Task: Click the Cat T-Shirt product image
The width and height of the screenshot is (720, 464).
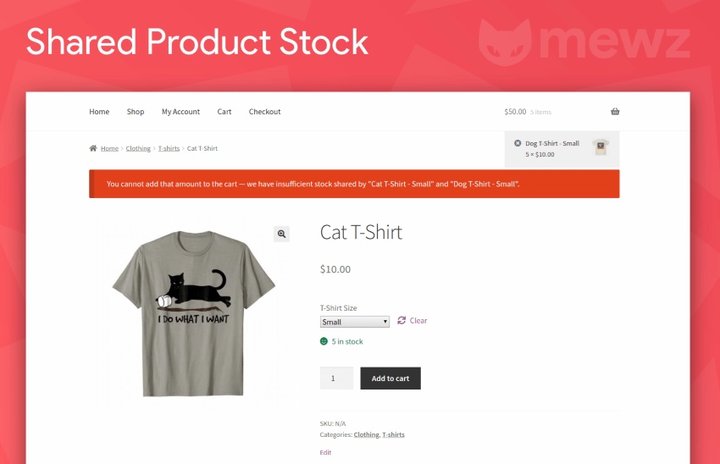Action: point(194,313)
